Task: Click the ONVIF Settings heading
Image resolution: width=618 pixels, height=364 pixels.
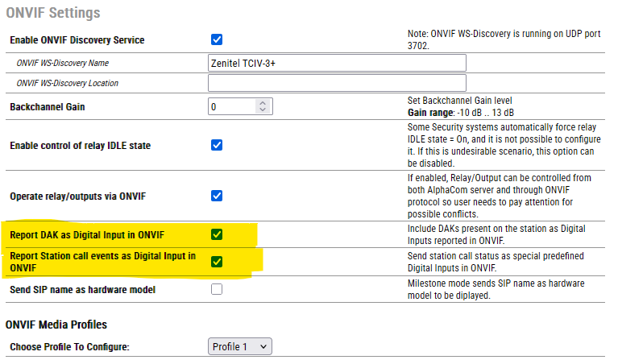Action: (x=53, y=13)
